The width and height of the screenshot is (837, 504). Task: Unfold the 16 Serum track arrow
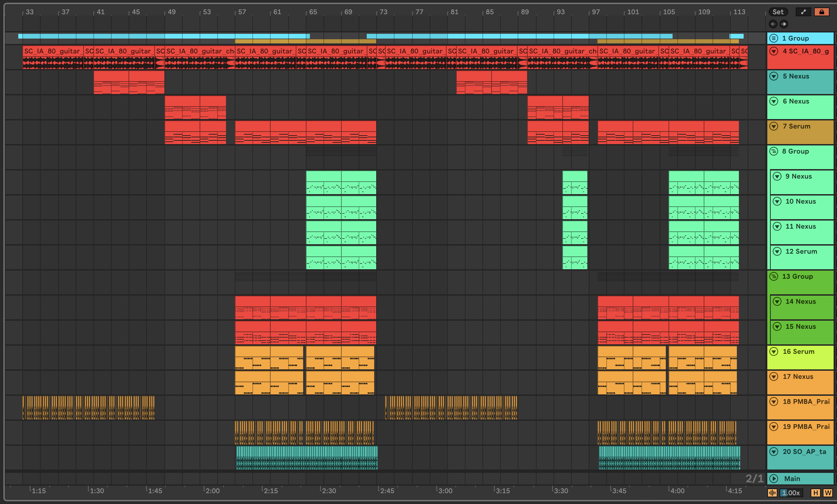tap(774, 351)
